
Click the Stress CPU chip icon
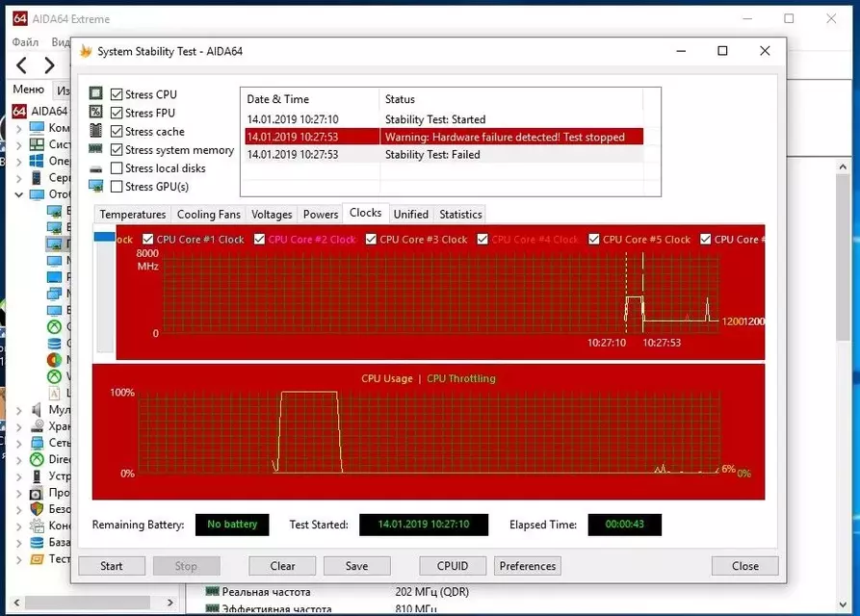(96, 93)
